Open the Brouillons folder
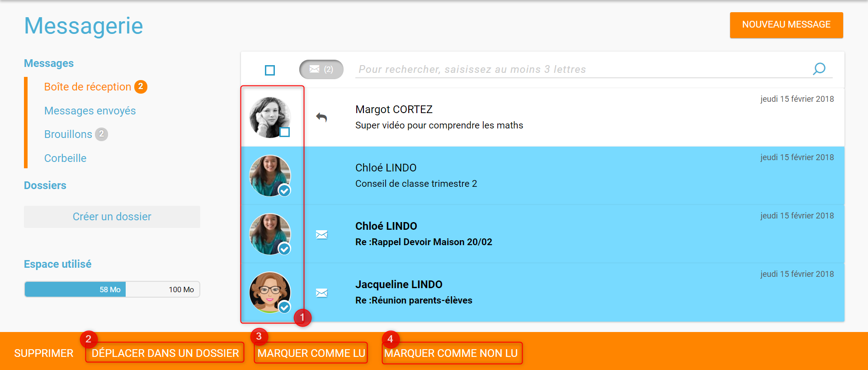The width and height of the screenshot is (868, 370). [x=68, y=134]
